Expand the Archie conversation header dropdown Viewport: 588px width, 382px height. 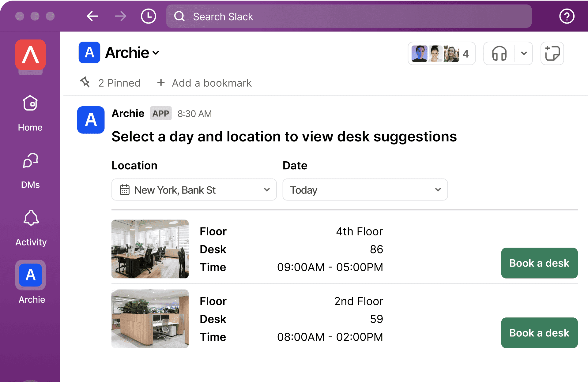point(156,53)
